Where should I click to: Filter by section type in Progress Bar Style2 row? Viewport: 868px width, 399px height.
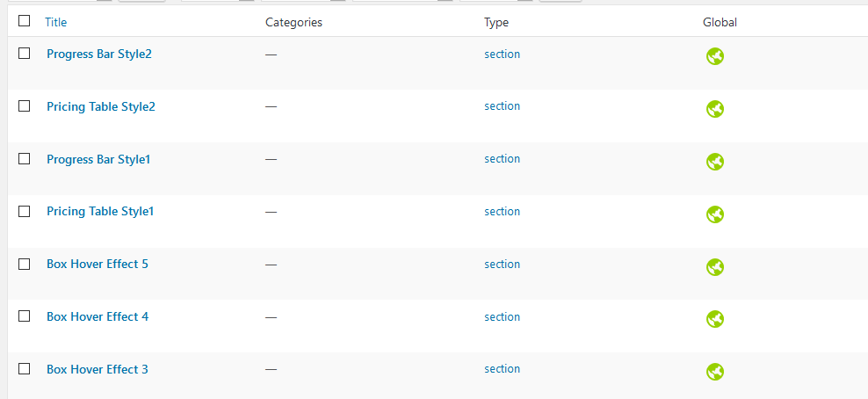pos(503,54)
